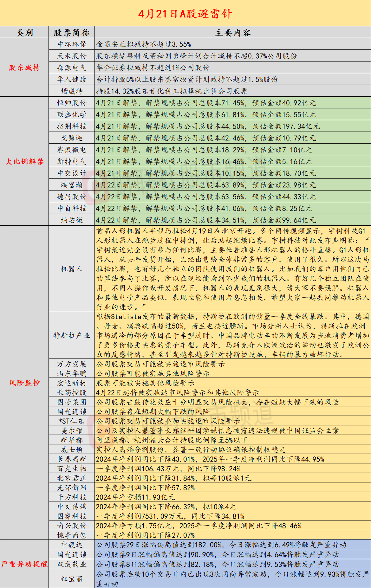Click '国光连锁' in the 风险监控 section
371x588 pixels.
pos(72,411)
